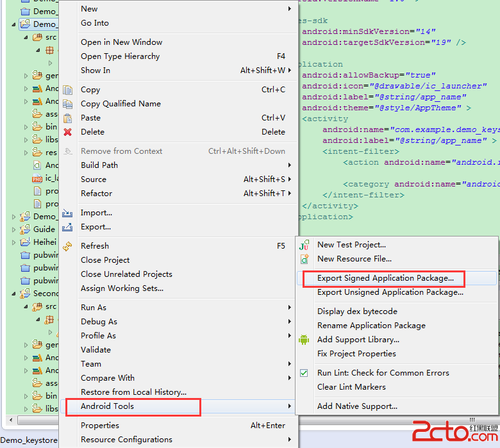Toggle Run Lint: Check for Common Errors

coord(304,373)
